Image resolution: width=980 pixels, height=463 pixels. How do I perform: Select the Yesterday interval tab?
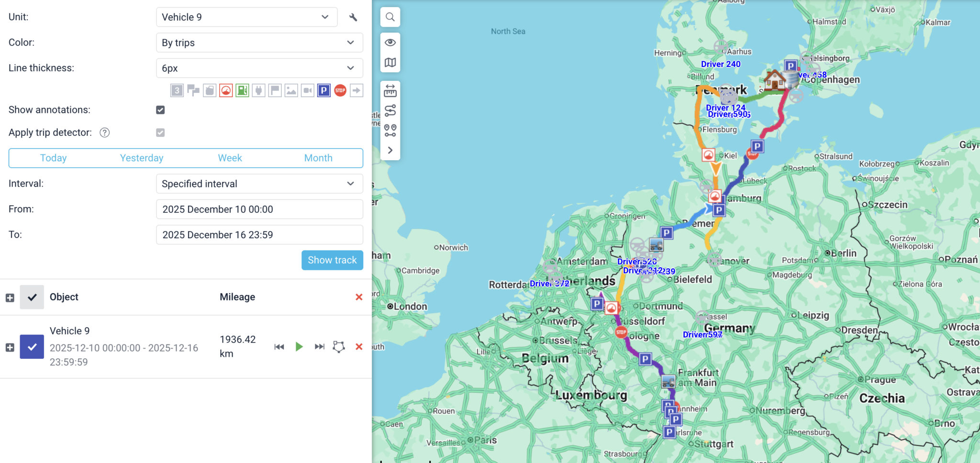[x=142, y=158]
